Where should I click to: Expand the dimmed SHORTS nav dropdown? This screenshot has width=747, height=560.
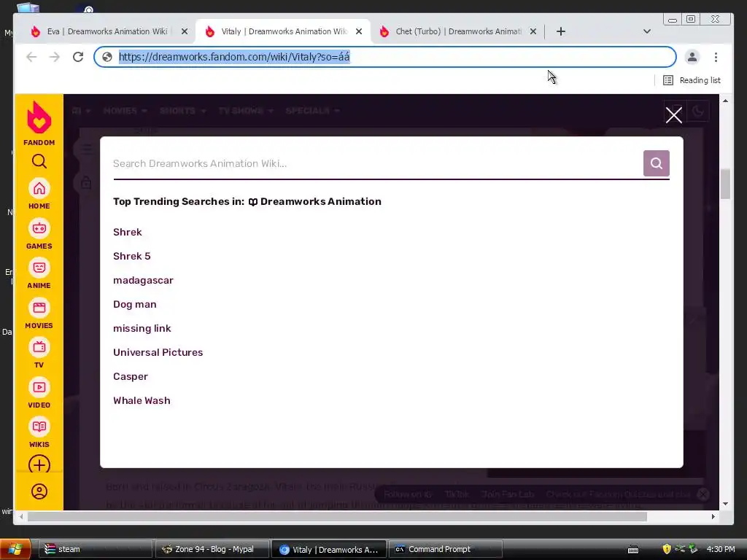point(182,111)
